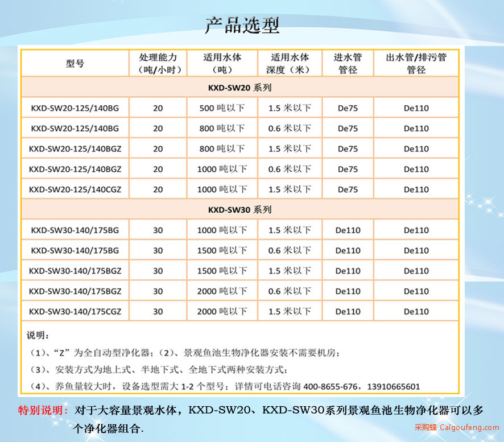Click De75 in the 500 吨以下 row

coord(348,108)
